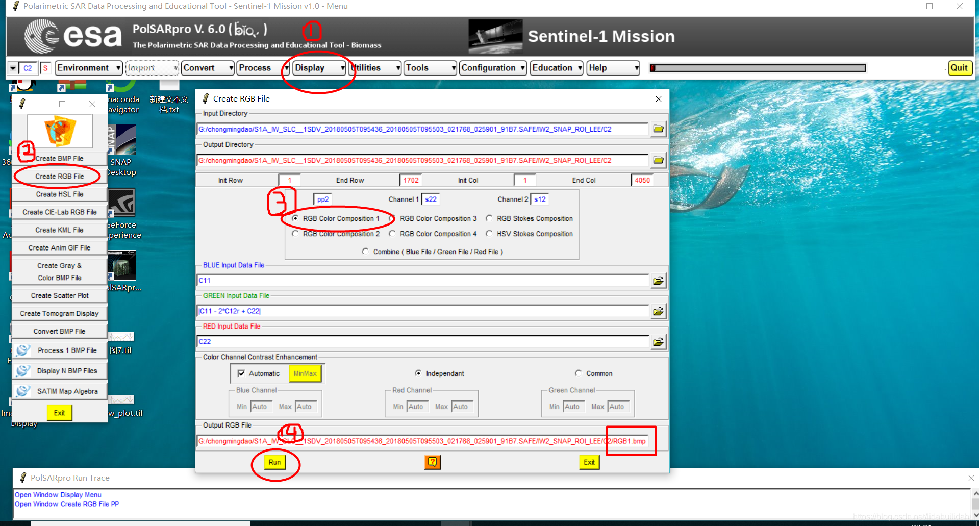Click the Display N BMP Files icon

(x=23, y=371)
